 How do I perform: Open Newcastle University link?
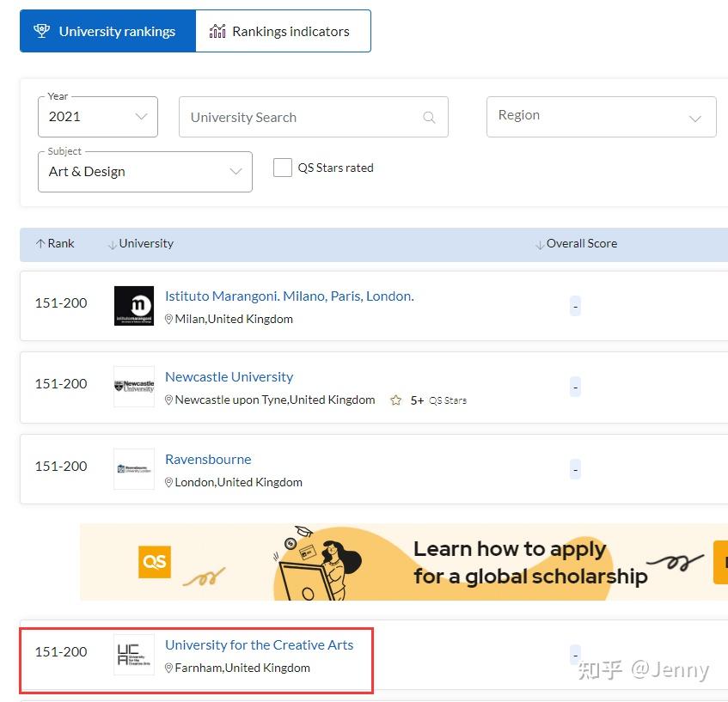click(x=229, y=377)
